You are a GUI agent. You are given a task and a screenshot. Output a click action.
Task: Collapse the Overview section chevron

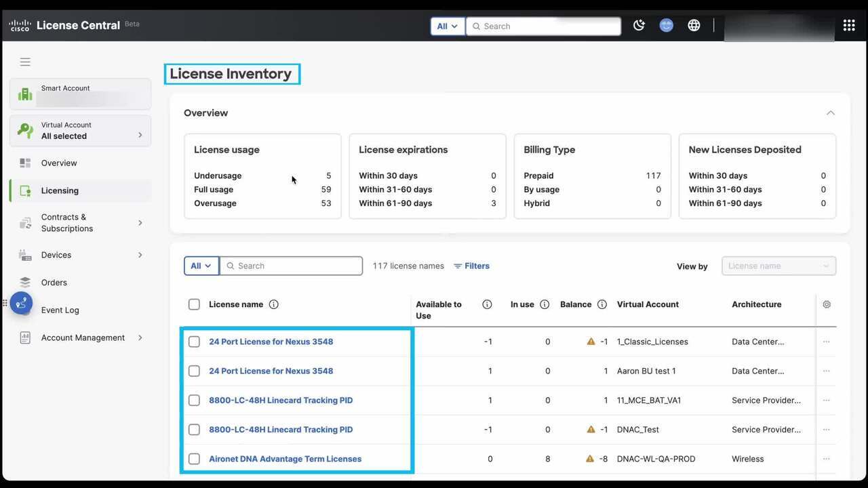pyautogui.click(x=830, y=113)
